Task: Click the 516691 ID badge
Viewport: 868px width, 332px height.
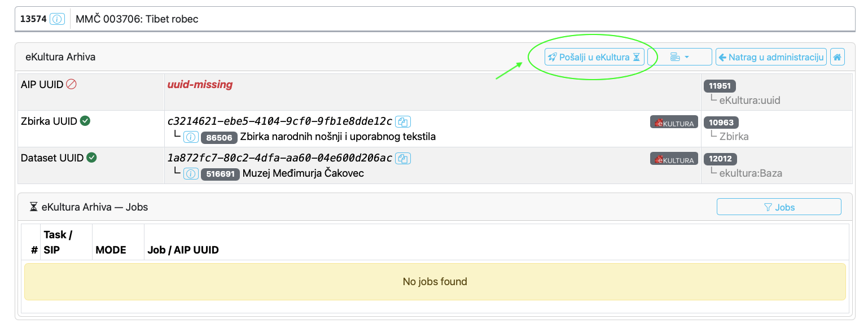Action: (220, 174)
